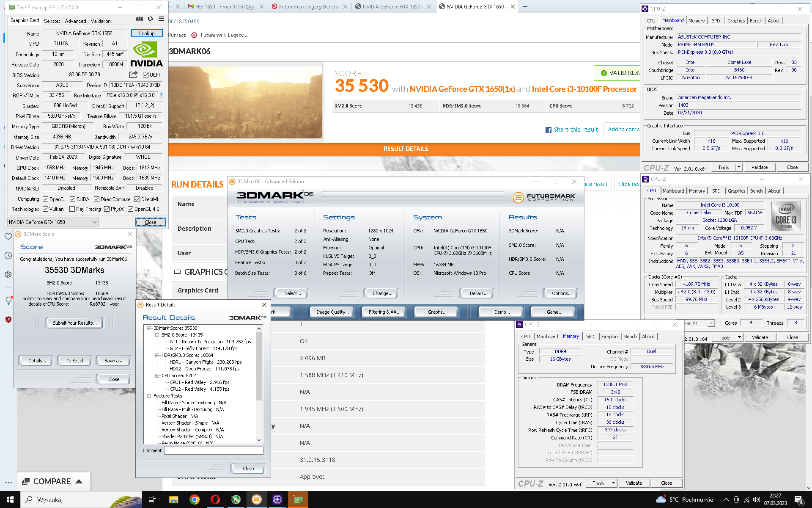Click the Lookup button in GPU-Z
The height and width of the screenshot is (508, 812).
pyautogui.click(x=147, y=33)
